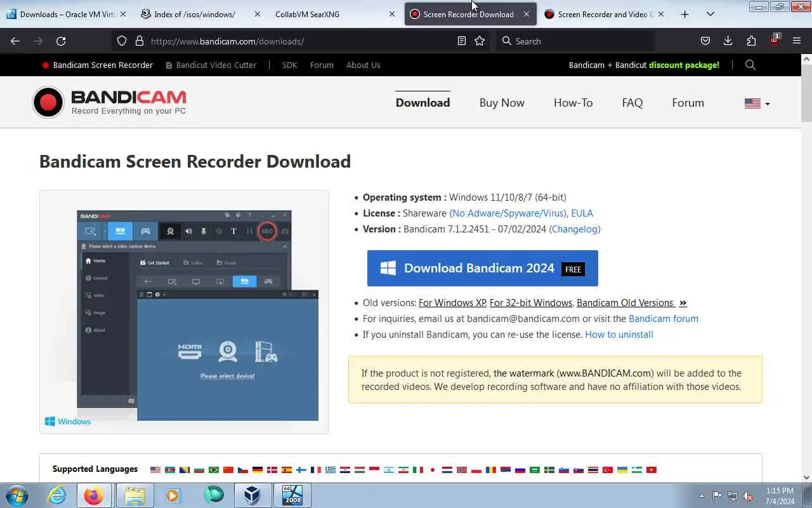Viewport: 812px width, 508px height.
Task: Open VirtualBox from the taskbar
Action: (252, 495)
